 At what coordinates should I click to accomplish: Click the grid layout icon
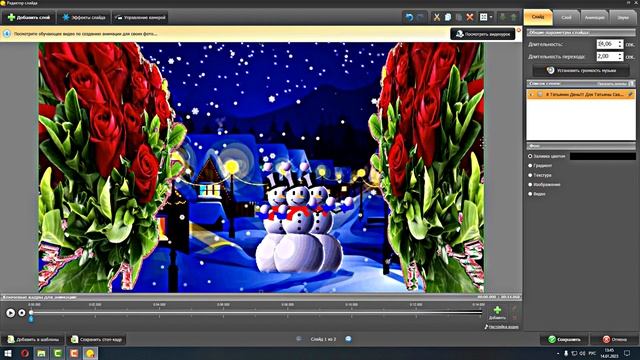[x=483, y=17]
